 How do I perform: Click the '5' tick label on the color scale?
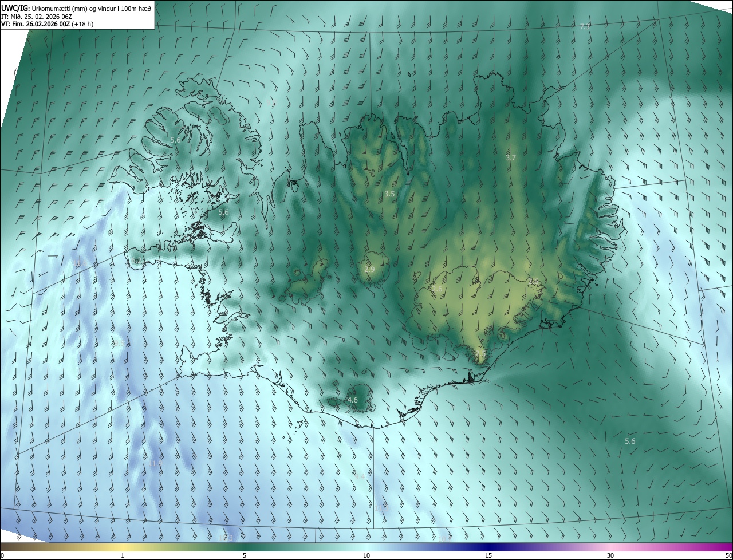245,555
